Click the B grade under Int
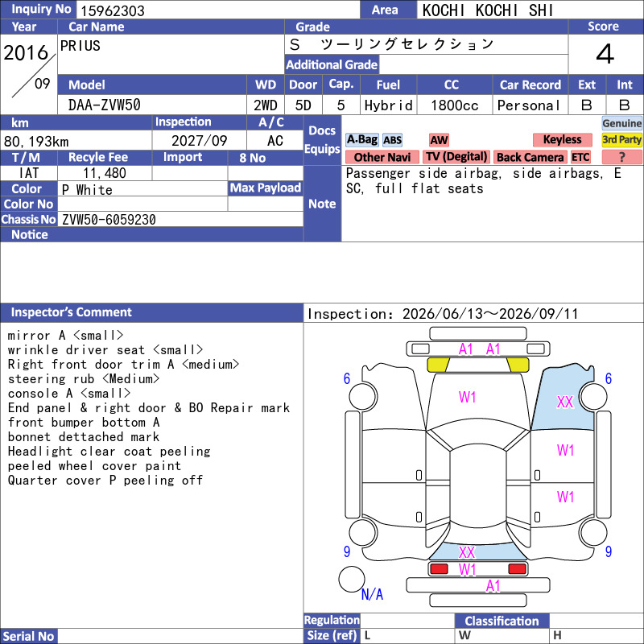The width and height of the screenshot is (644, 644). pyautogui.click(x=625, y=105)
